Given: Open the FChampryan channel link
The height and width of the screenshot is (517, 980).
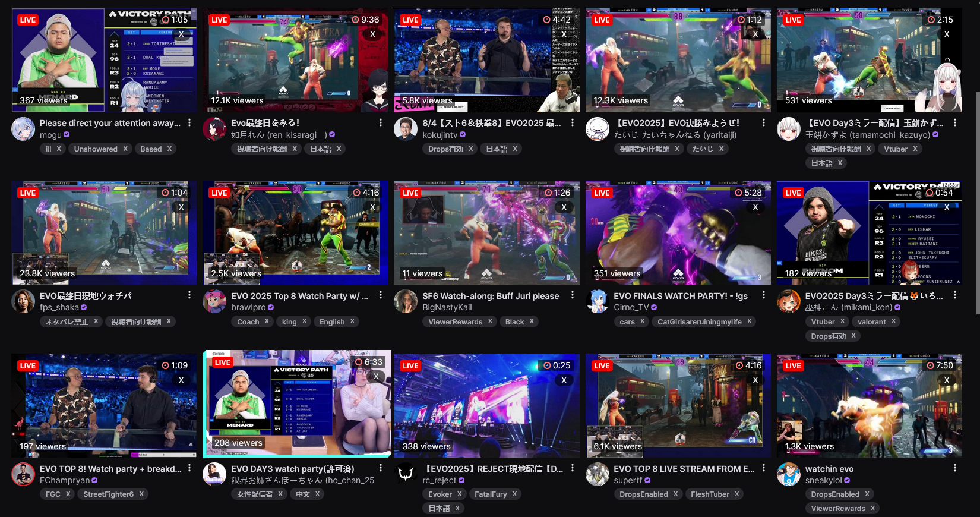Looking at the screenshot, I should [65, 480].
